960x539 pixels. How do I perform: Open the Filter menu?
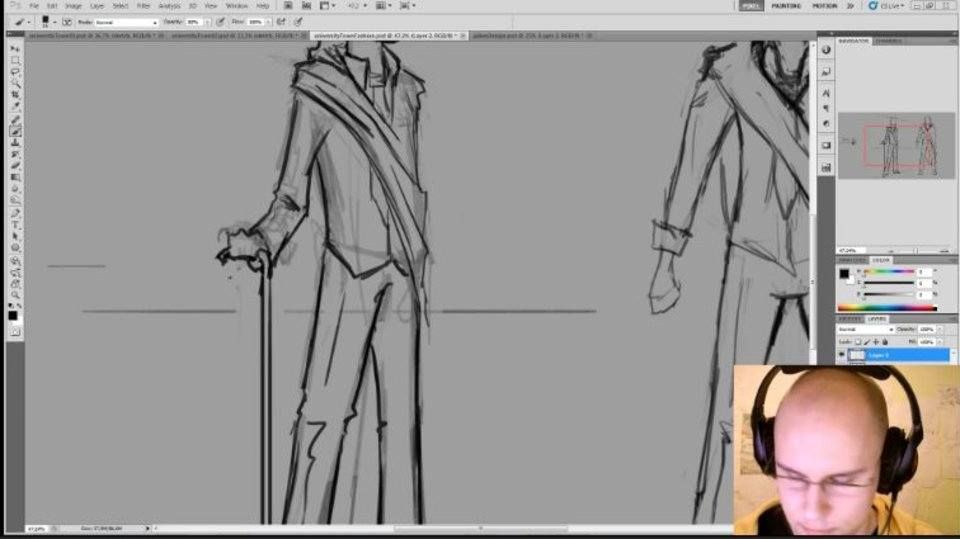[x=143, y=6]
